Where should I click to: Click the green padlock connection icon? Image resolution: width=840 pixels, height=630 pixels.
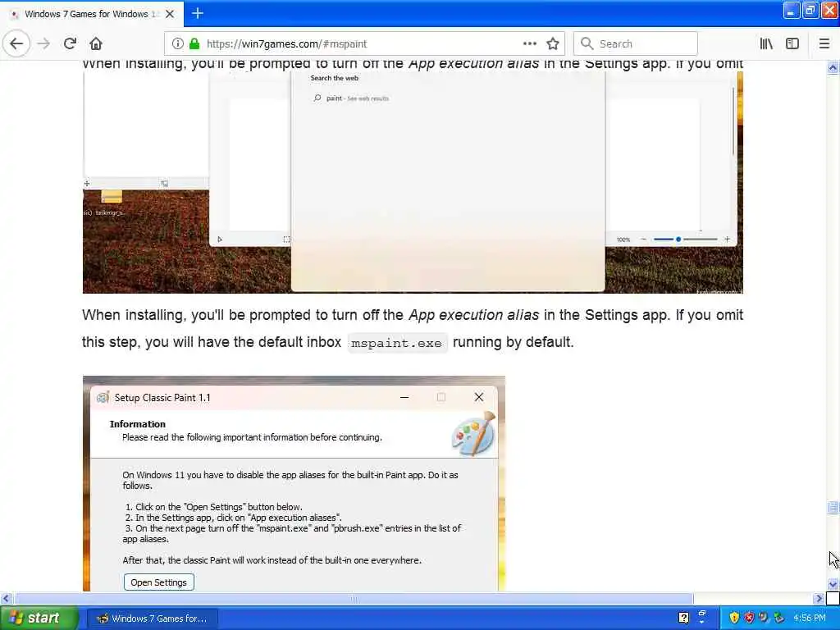click(x=194, y=44)
